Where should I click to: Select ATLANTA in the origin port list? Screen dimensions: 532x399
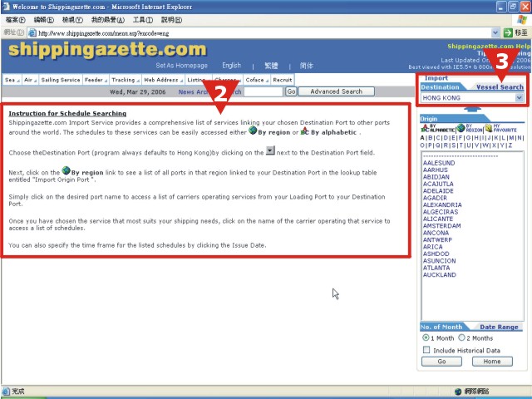tap(436, 268)
